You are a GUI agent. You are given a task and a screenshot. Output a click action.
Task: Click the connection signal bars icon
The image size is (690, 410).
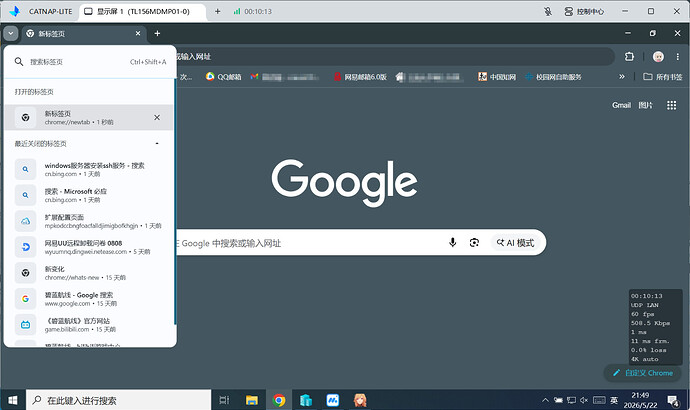point(237,11)
